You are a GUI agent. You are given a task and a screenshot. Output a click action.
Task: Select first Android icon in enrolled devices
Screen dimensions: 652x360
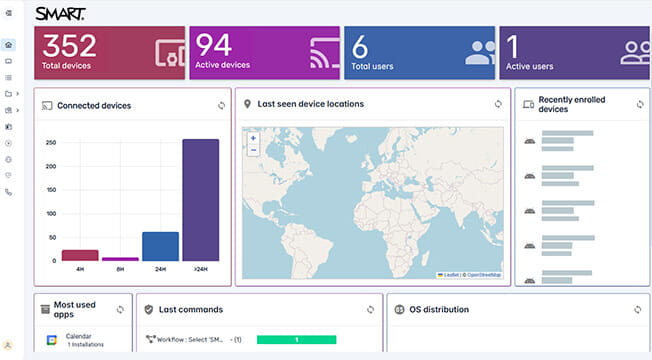[530, 141]
